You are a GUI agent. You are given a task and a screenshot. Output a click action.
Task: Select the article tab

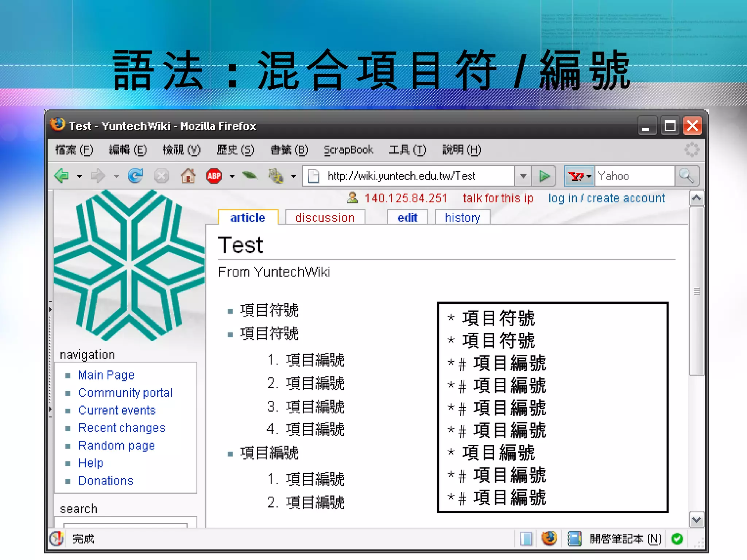tap(248, 217)
